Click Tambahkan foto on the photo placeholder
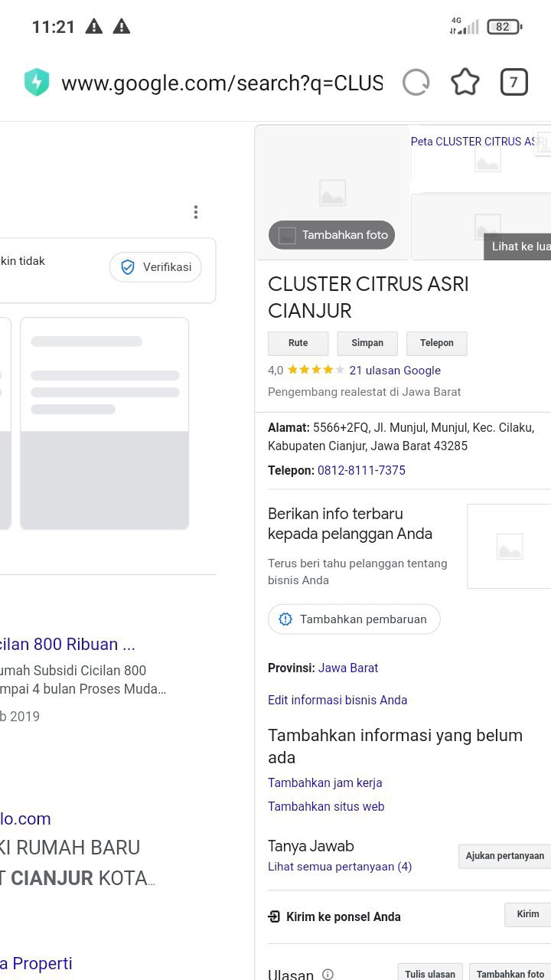The height and width of the screenshot is (980, 551). click(x=331, y=235)
